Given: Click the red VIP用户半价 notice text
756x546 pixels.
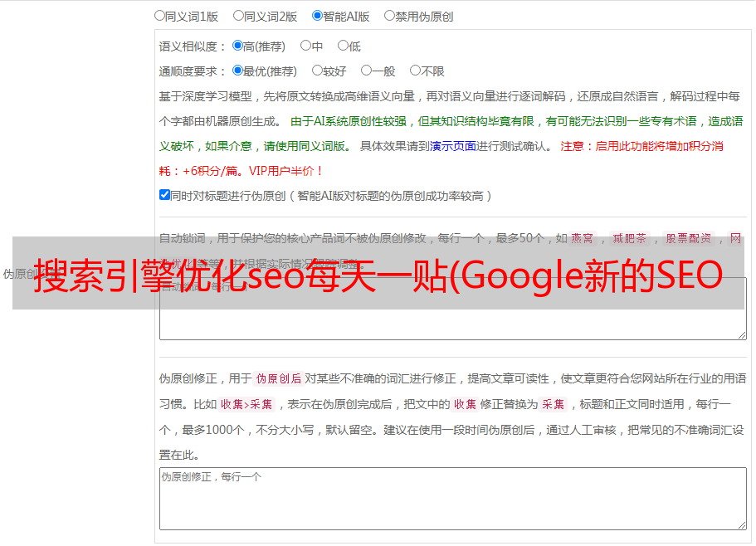Looking at the screenshot, I should (x=285, y=171).
